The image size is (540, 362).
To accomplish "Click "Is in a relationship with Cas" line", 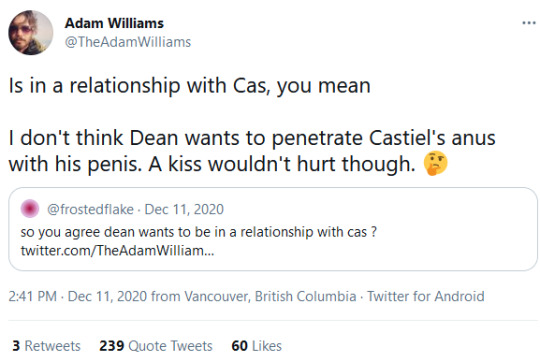I will (x=189, y=86).
